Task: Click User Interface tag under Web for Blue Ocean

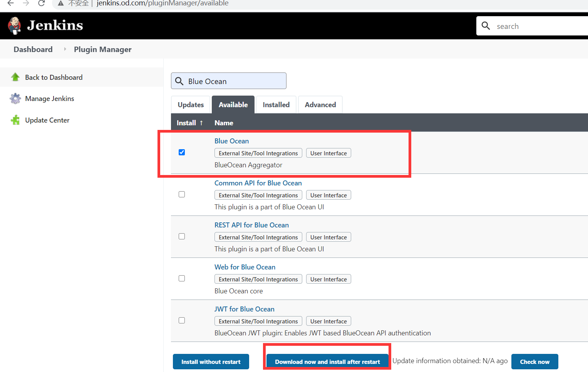Action: click(328, 279)
